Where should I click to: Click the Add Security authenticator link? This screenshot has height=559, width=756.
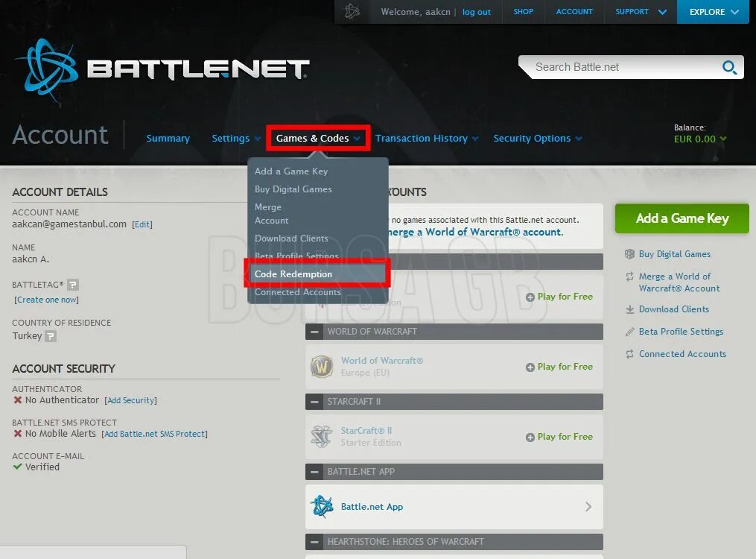[130, 400]
